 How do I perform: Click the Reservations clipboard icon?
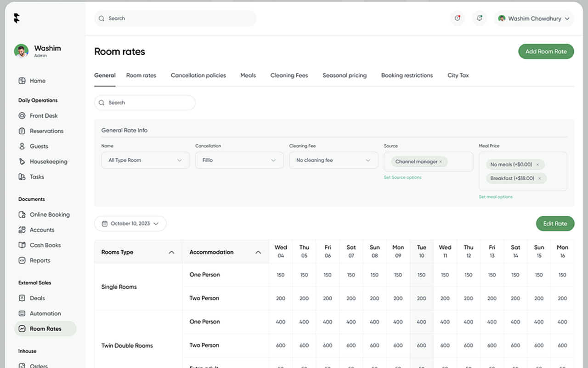[x=22, y=131]
